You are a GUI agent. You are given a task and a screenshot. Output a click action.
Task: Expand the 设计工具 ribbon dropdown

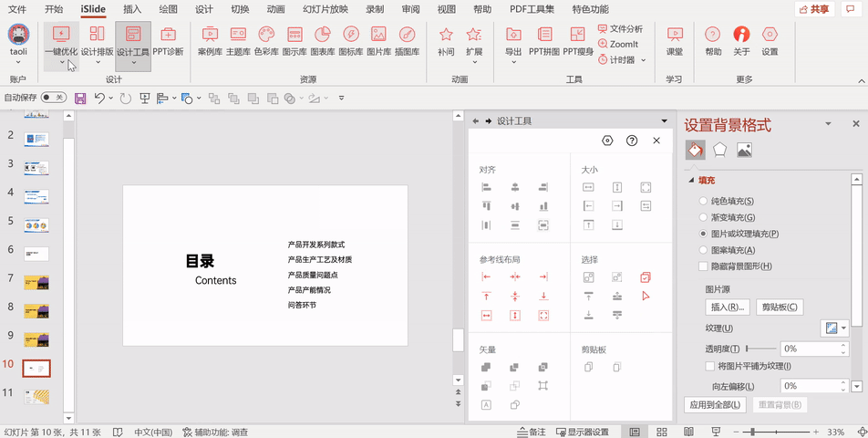pyautogui.click(x=133, y=62)
